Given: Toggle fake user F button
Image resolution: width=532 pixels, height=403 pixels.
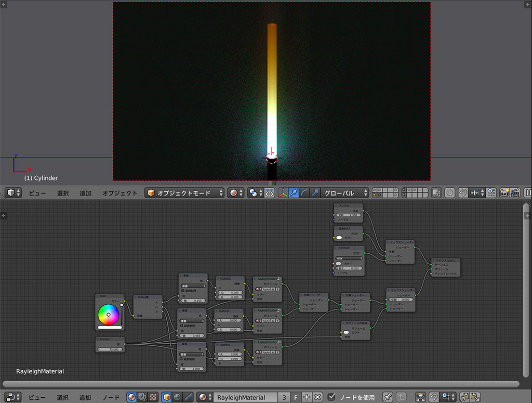Looking at the screenshot, I should (x=296, y=397).
